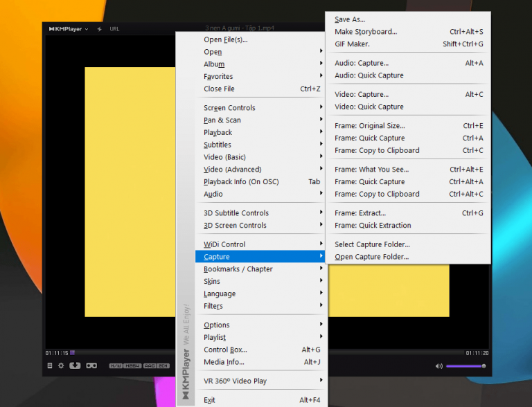Choose Save As... in Capture submenu
Viewport: 532px width, 407px height.
tap(408, 19)
